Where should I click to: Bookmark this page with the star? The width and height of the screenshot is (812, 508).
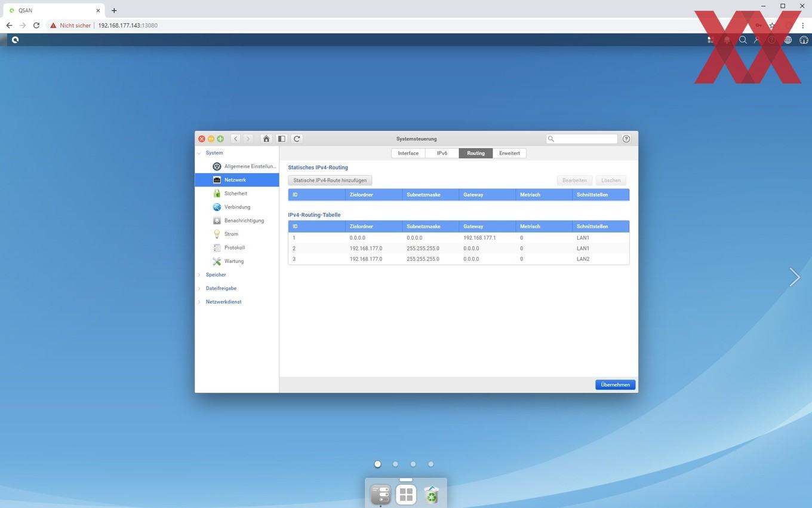coord(773,26)
